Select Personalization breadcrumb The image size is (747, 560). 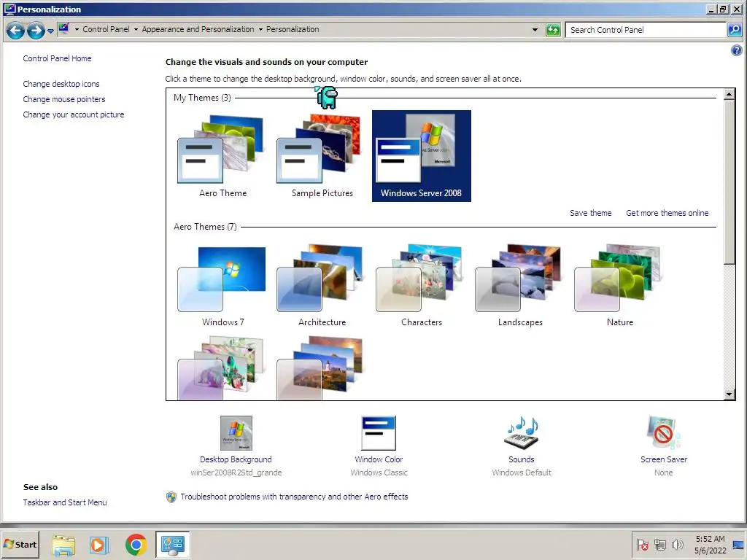tap(293, 29)
